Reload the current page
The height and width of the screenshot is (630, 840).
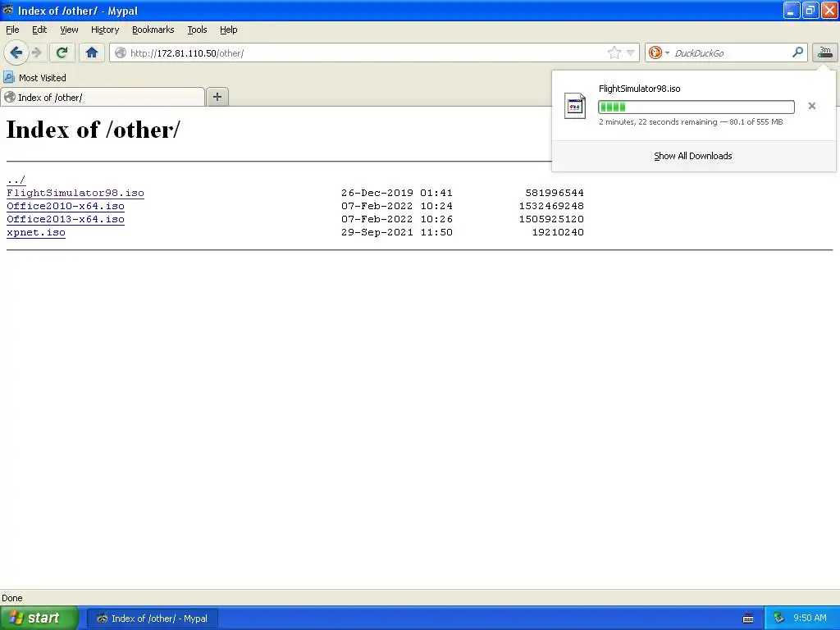point(62,52)
